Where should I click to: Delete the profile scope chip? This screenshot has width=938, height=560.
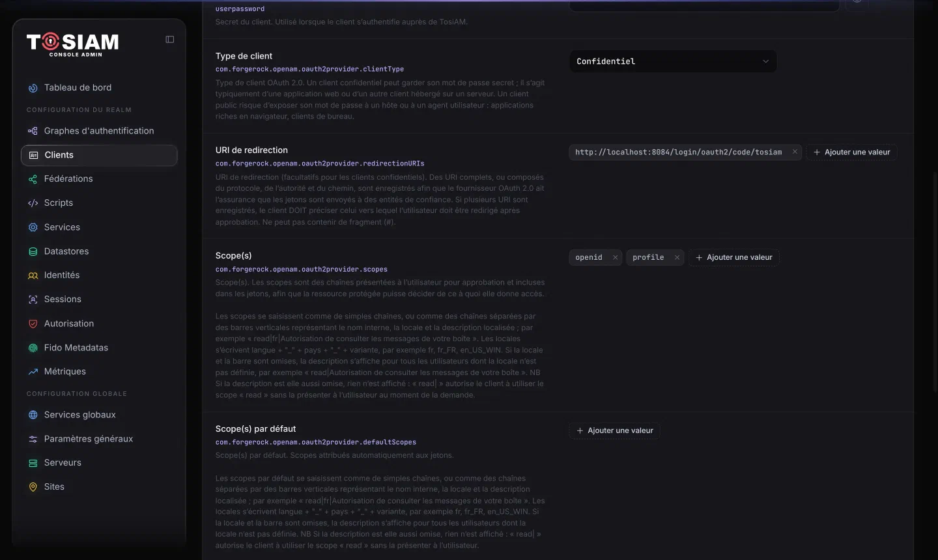(x=677, y=257)
